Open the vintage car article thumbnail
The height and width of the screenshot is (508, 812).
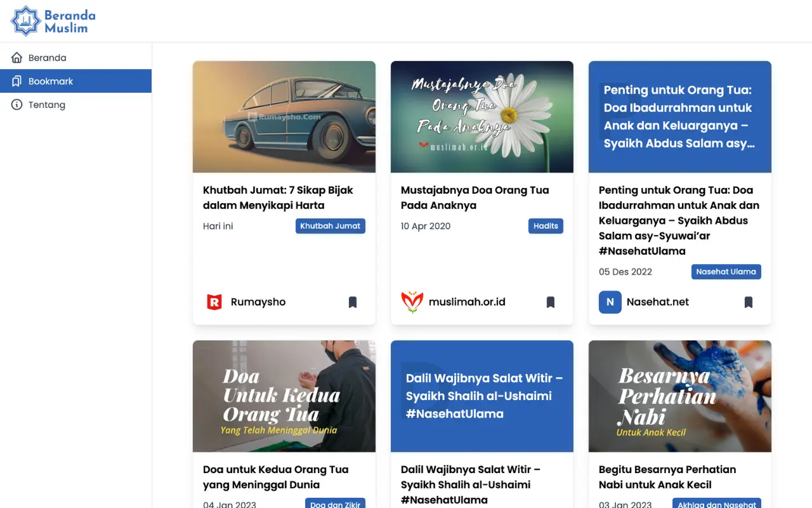(284, 117)
